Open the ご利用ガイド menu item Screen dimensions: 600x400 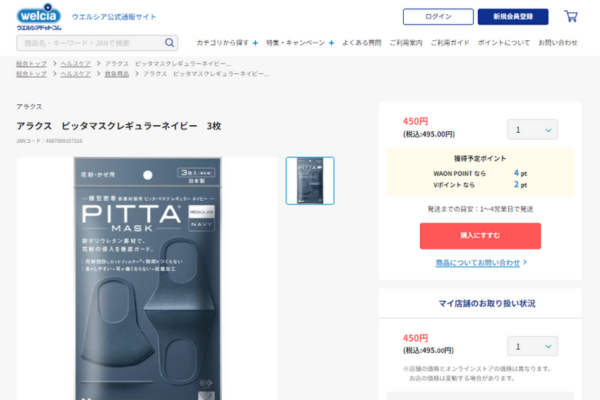coord(450,43)
